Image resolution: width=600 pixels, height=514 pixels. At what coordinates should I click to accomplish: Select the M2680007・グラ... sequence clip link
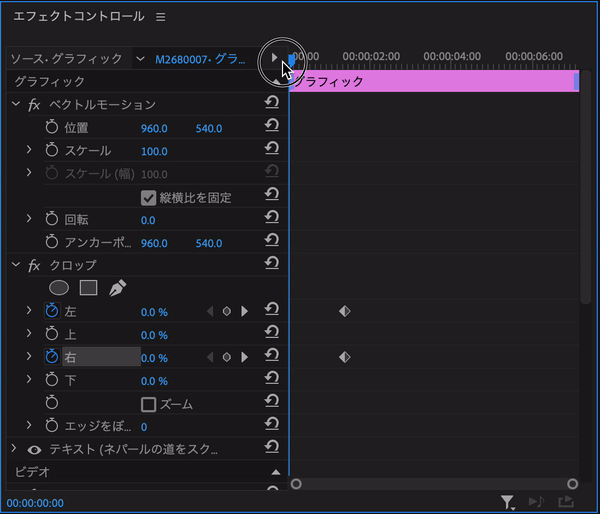(x=200, y=59)
